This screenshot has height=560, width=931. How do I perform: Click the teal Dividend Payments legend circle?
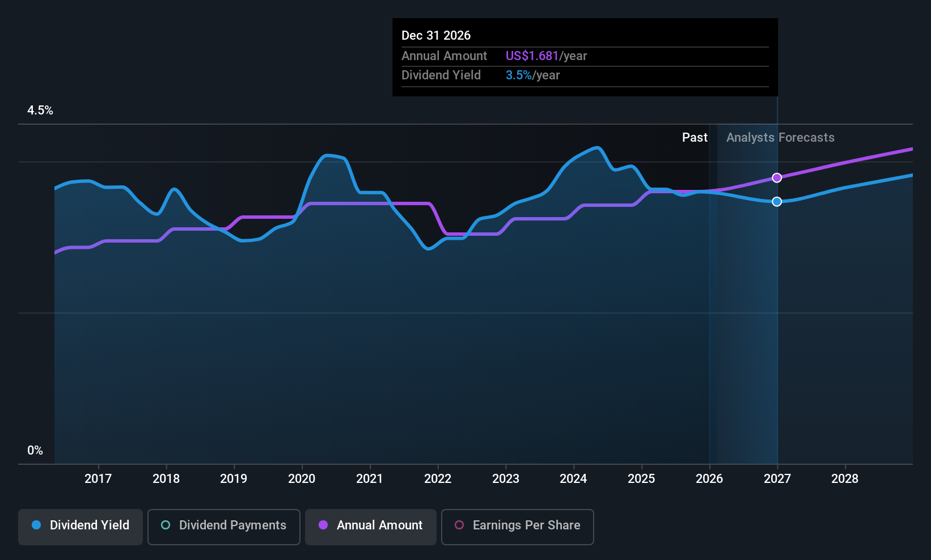(x=166, y=525)
